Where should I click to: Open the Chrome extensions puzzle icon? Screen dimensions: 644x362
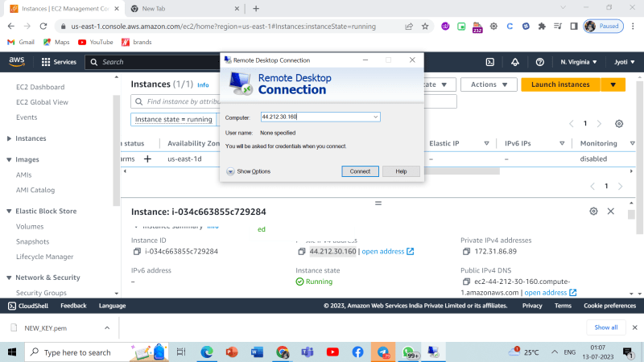(542, 27)
